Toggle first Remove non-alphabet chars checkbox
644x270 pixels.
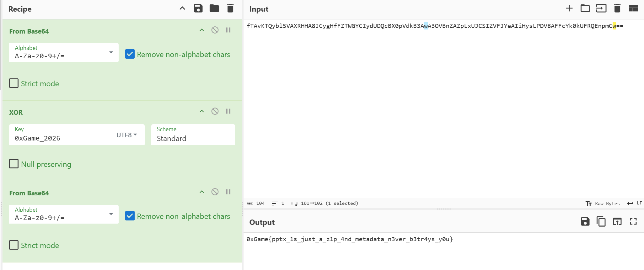pyautogui.click(x=130, y=54)
